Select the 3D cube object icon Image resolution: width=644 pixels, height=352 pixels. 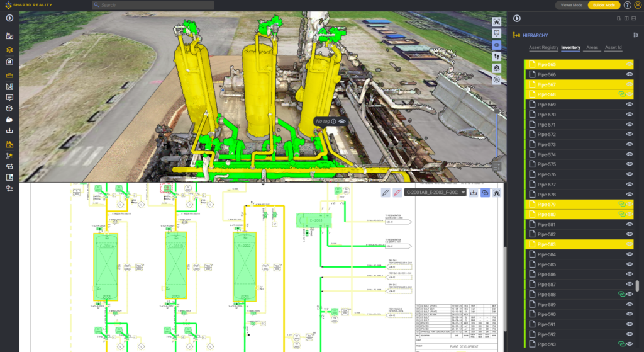click(x=9, y=108)
